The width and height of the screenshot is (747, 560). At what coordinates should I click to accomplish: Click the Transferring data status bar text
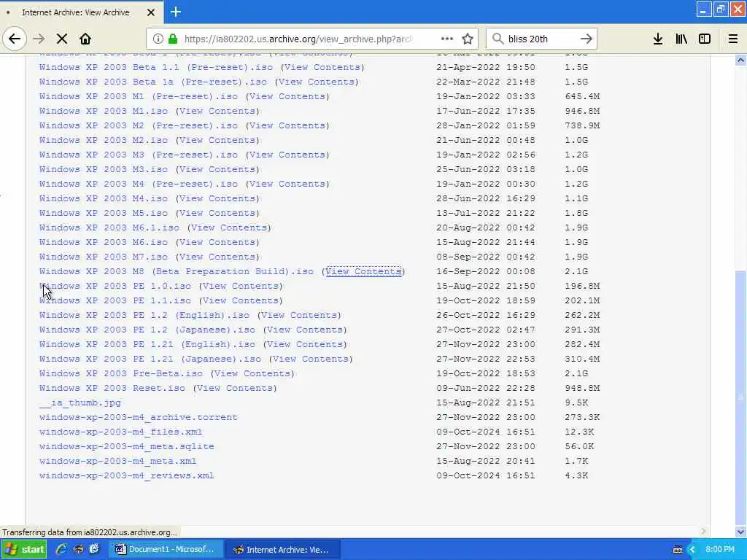[x=90, y=532]
